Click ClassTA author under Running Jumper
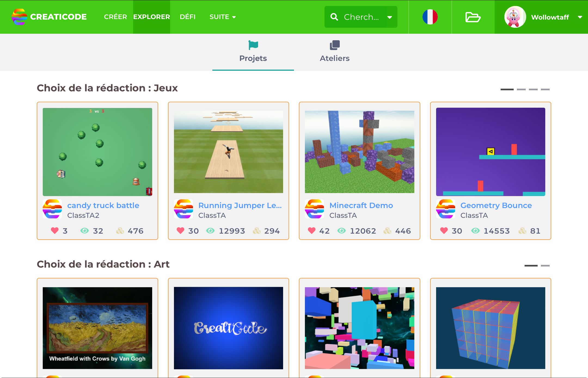The height and width of the screenshot is (378, 588). tap(212, 215)
